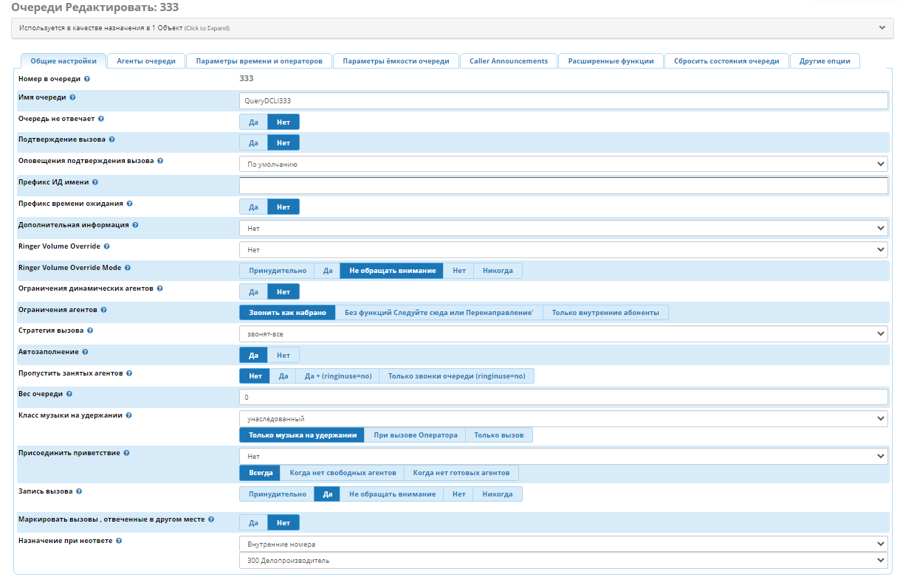900x588 pixels.
Task: Click help icon next to Вес очереди
Action: point(69,394)
